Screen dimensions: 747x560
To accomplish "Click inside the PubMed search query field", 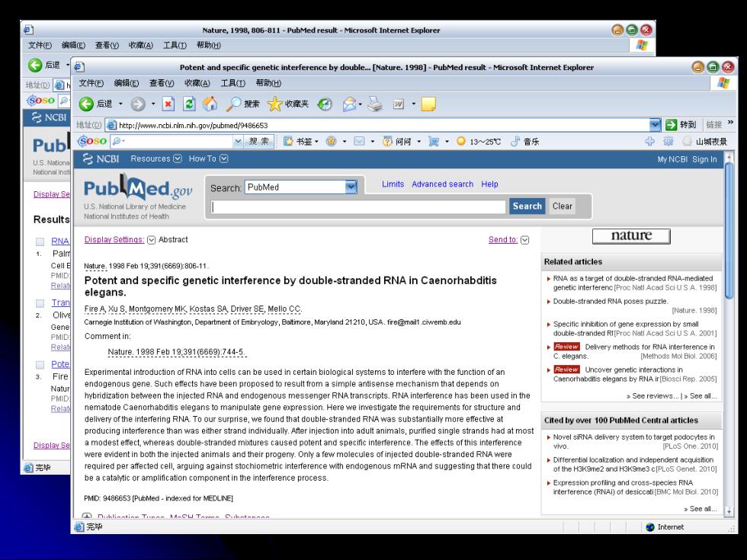I will (x=358, y=206).
